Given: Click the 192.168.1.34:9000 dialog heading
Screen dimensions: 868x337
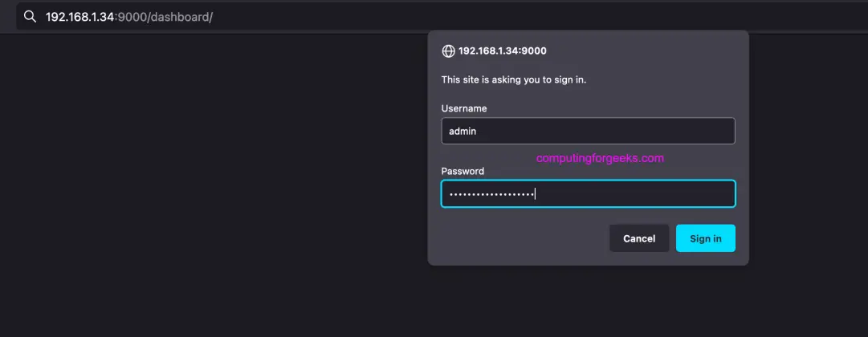Looking at the screenshot, I should point(502,51).
